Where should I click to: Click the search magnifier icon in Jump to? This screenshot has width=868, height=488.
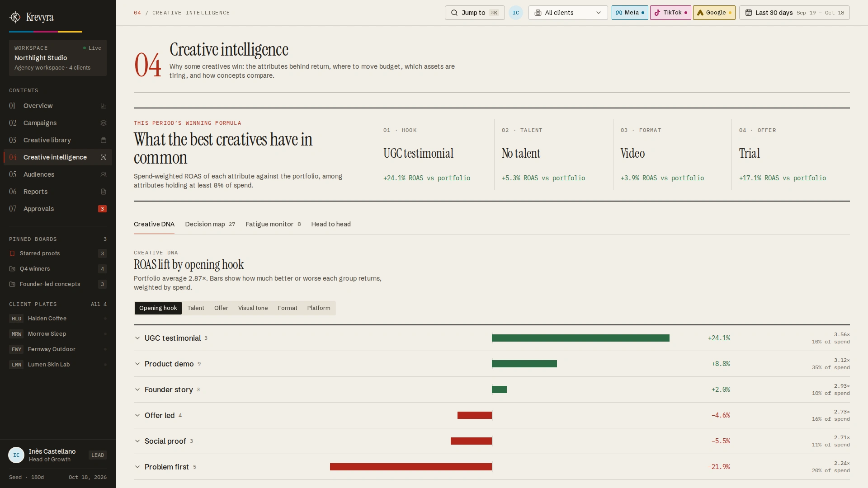454,13
